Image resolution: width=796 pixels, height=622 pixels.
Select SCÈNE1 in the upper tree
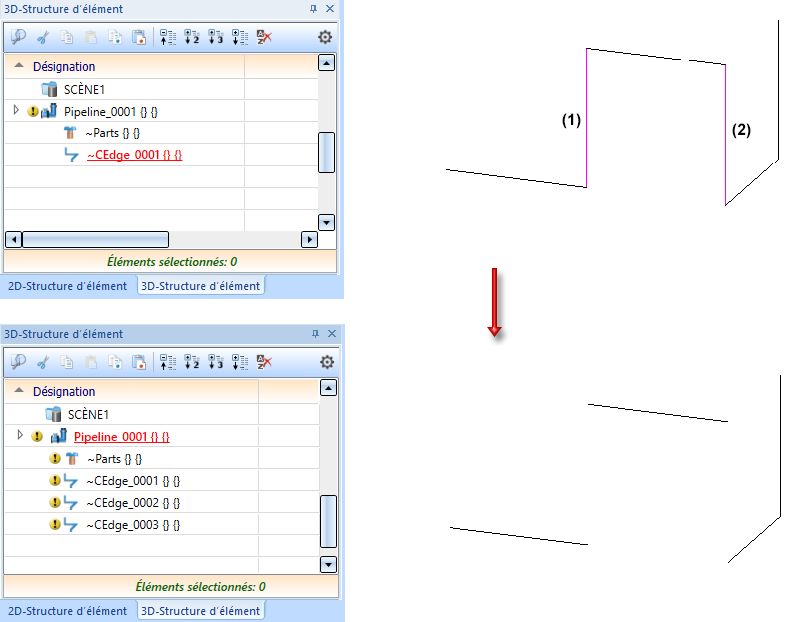(84, 90)
